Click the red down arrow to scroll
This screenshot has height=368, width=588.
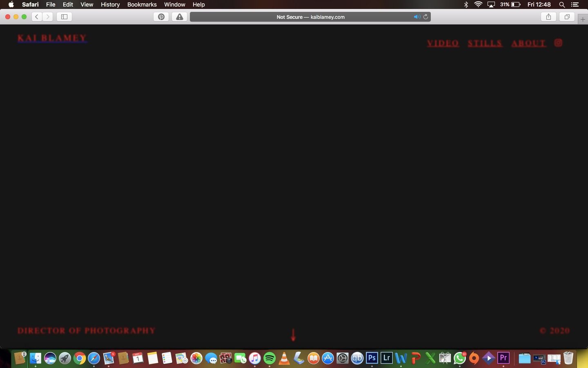pos(293,334)
